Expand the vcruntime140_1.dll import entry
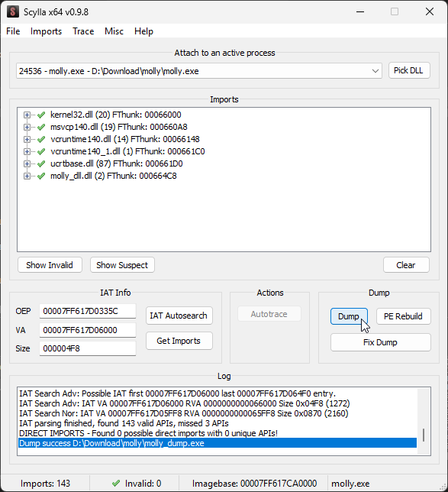This screenshot has height=492, width=448. (27, 151)
